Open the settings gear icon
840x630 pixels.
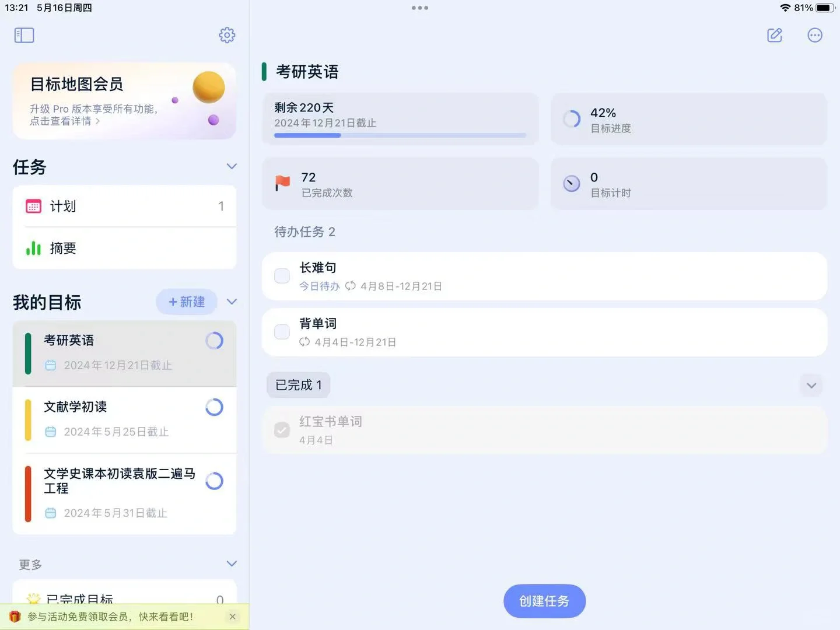point(227,35)
